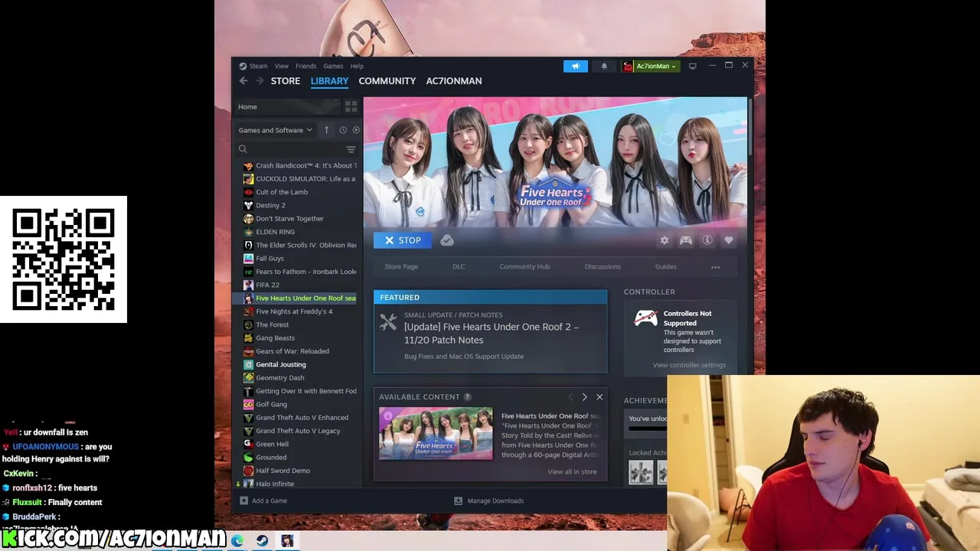Open the Steam notifications bell

[604, 66]
